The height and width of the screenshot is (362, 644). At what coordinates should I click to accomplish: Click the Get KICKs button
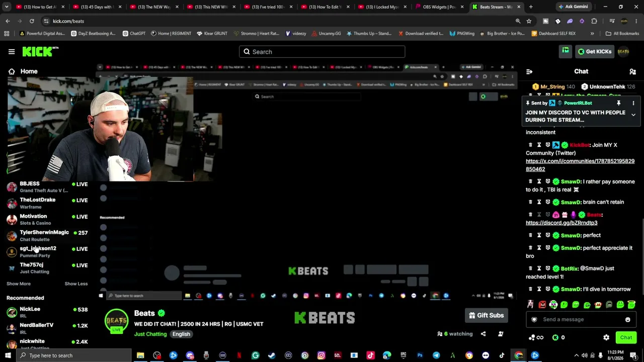[594, 51]
